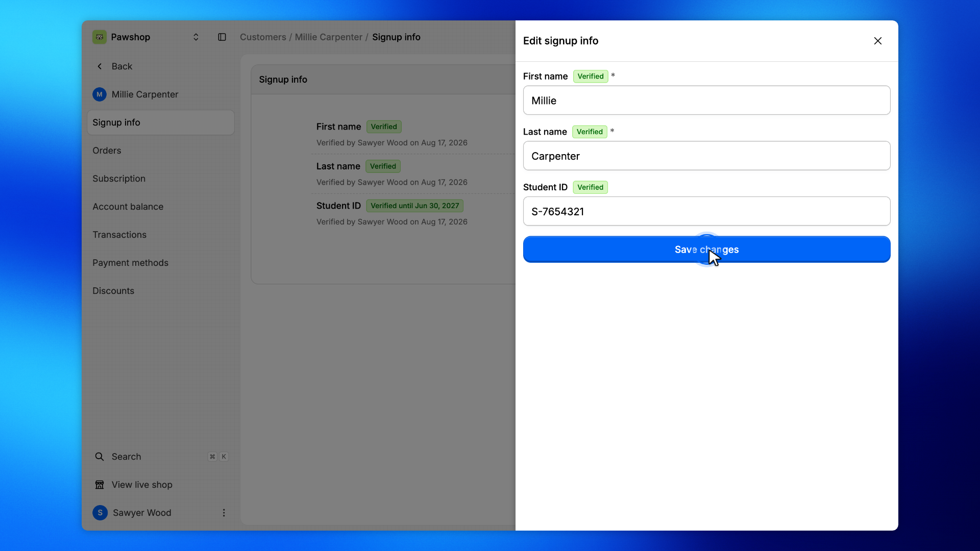The height and width of the screenshot is (551, 980).
Task: Open the Transactions section
Action: [161, 235]
